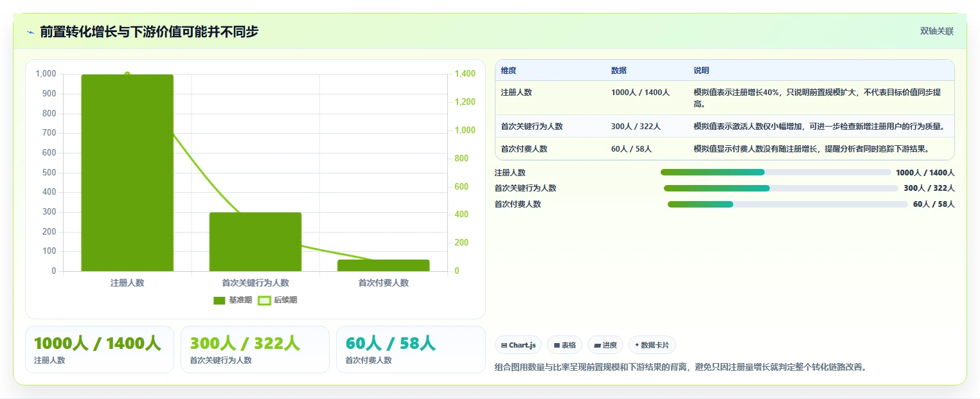
Task: Click the green 基准期 legend swatch
Action: pyautogui.click(x=220, y=301)
